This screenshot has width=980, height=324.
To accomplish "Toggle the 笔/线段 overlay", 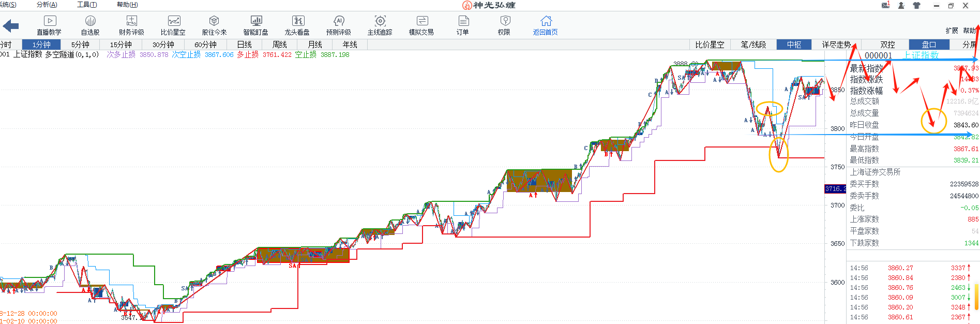I will [x=753, y=45].
